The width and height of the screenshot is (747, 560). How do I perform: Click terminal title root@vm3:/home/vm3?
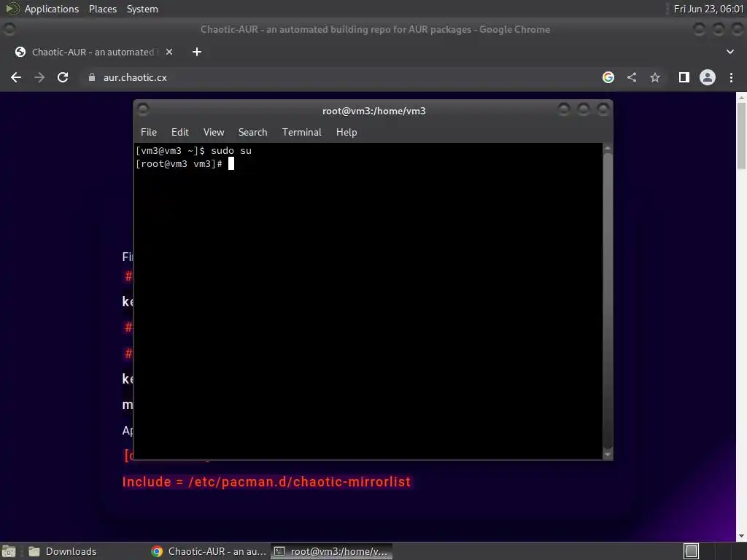point(374,111)
